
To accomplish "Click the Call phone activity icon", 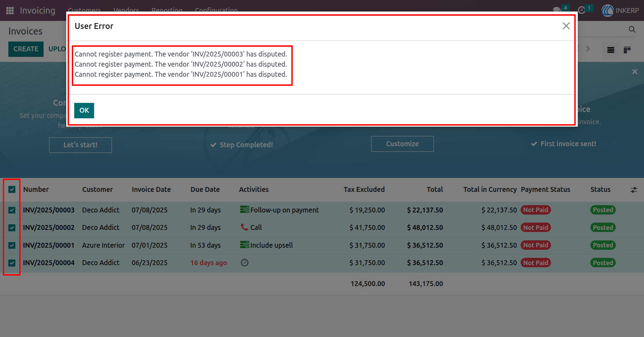I will (244, 227).
